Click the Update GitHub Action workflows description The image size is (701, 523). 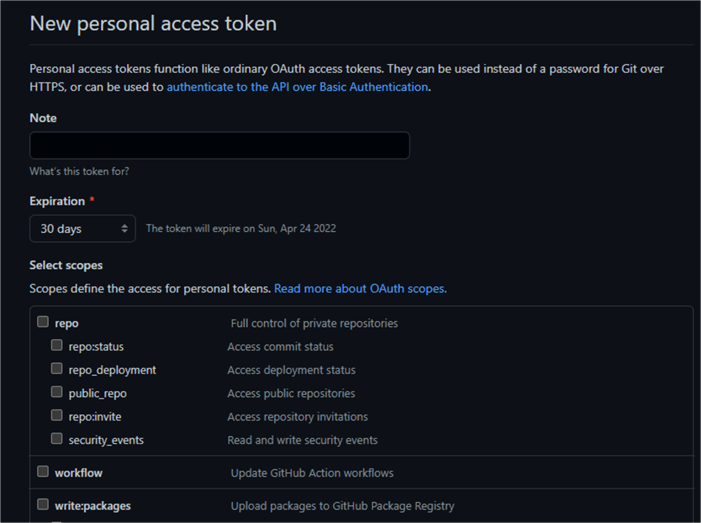(312, 473)
